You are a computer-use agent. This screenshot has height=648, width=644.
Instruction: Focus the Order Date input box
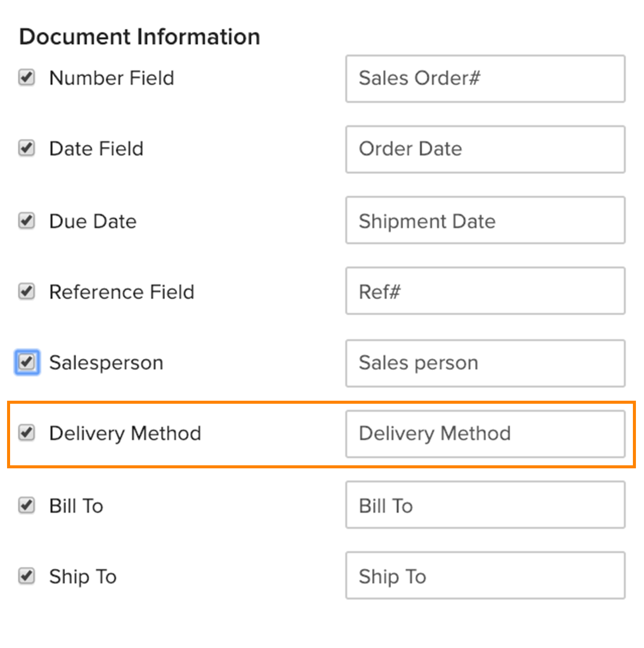[x=485, y=149]
